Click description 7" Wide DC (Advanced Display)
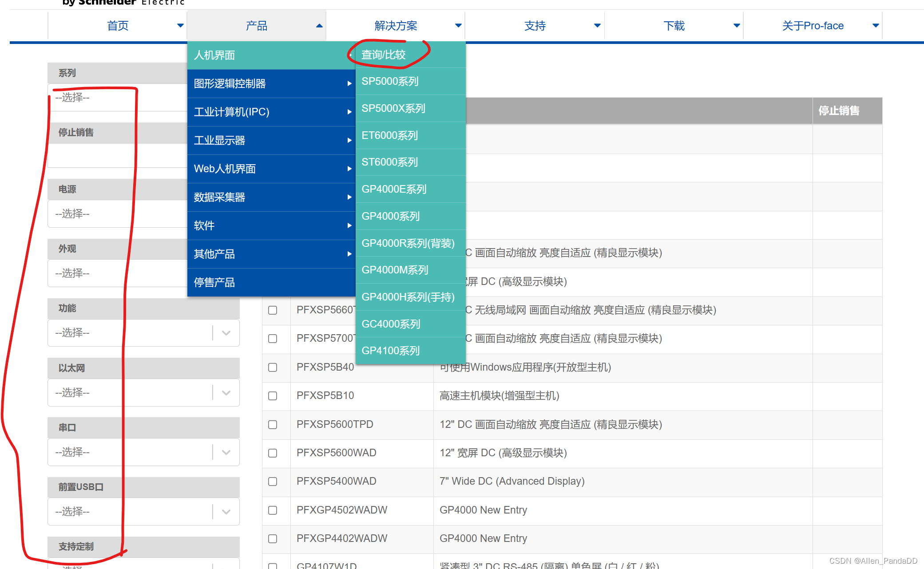Viewport: 924px width, 569px height. pos(512,481)
